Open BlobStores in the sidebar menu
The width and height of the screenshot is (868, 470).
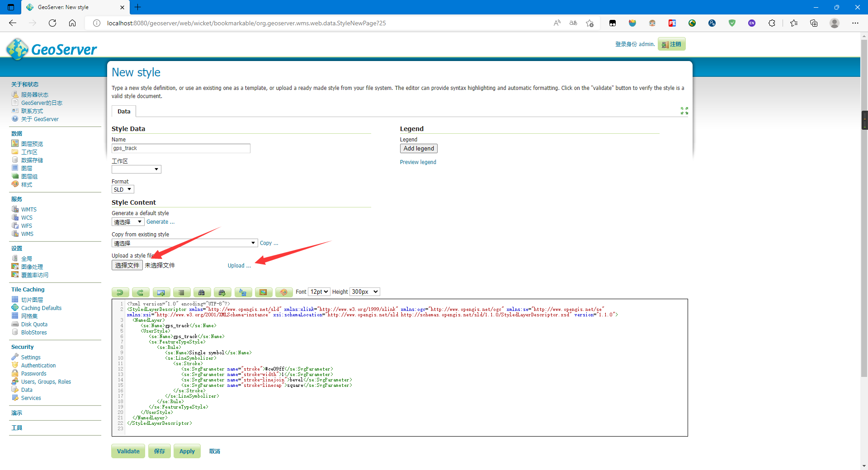click(x=34, y=333)
